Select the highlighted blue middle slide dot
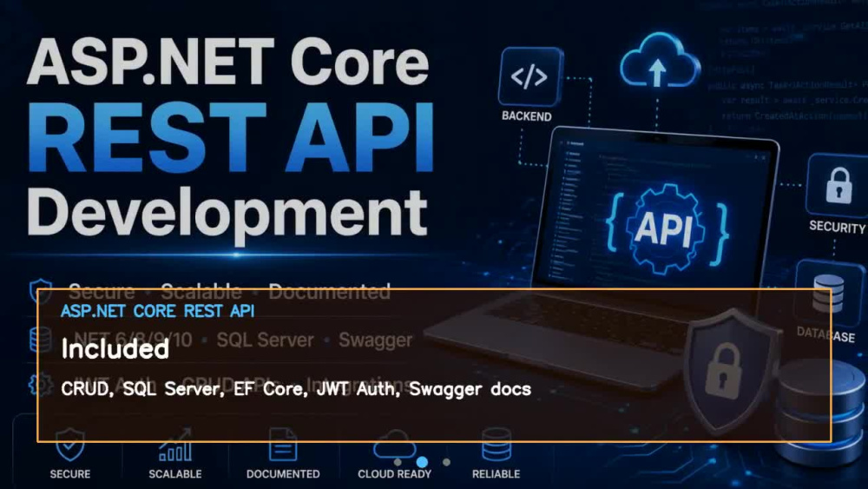868x489 pixels. pyautogui.click(x=422, y=462)
